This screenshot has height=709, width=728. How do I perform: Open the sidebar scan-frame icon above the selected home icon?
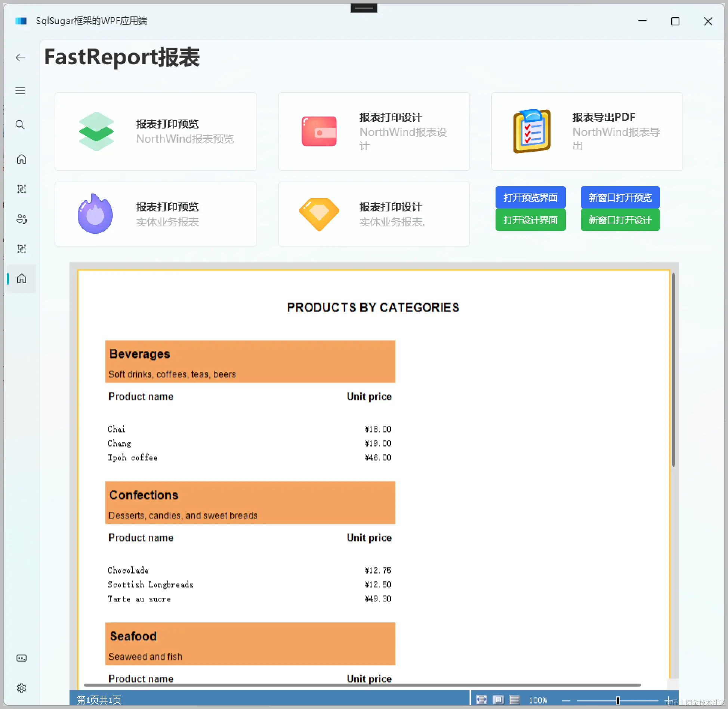pos(21,249)
